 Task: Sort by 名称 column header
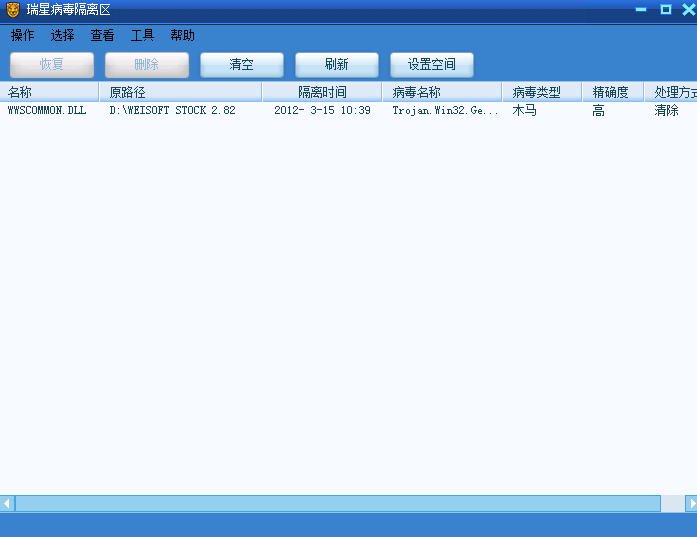tap(49, 92)
